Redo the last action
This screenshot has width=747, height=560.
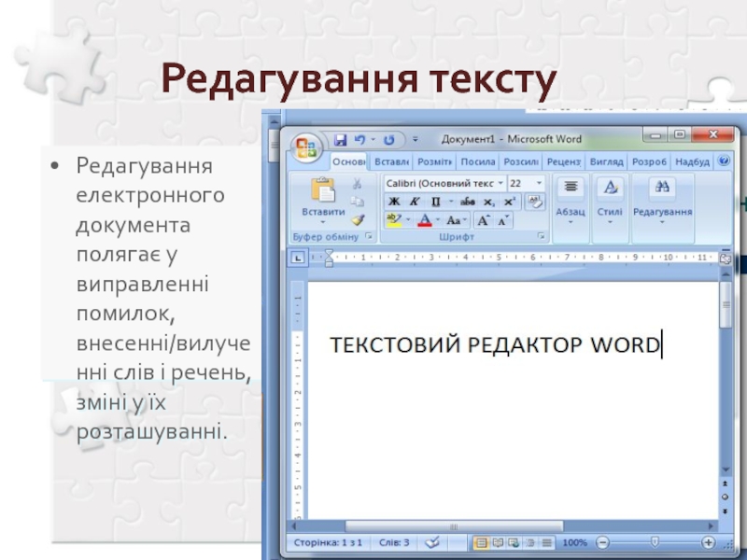pyautogui.click(x=388, y=139)
